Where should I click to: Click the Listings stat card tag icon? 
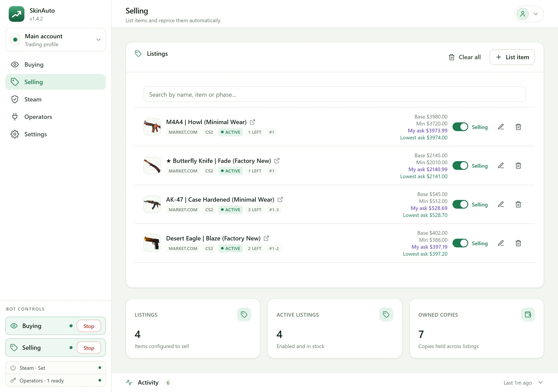[244, 314]
